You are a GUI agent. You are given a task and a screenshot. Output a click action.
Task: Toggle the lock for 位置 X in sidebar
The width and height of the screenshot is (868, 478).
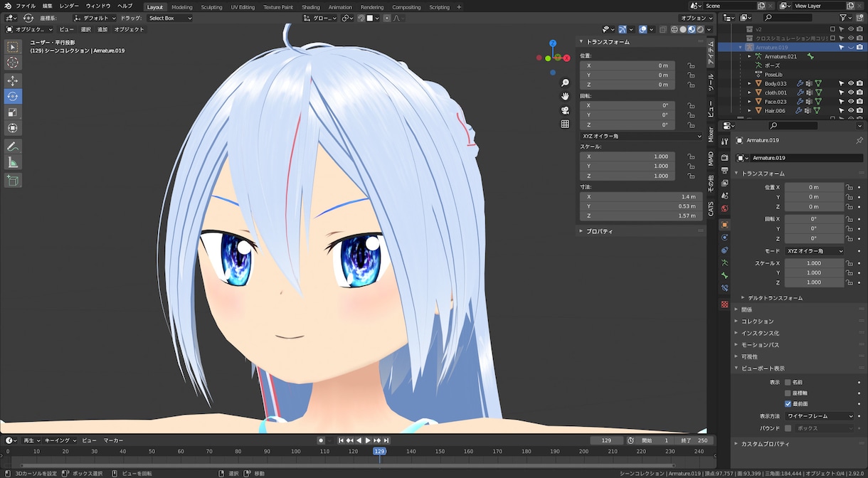click(x=691, y=65)
